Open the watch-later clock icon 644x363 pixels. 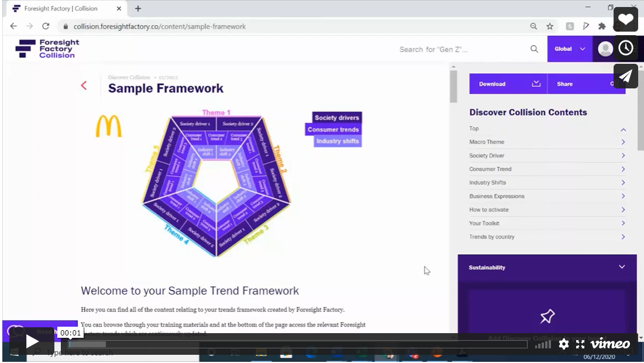(x=625, y=48)
